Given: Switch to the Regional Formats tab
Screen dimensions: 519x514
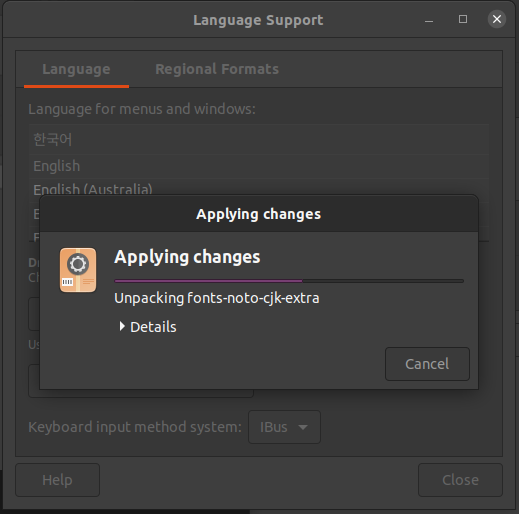Looking at the screenshot, I should coord(217,69).
